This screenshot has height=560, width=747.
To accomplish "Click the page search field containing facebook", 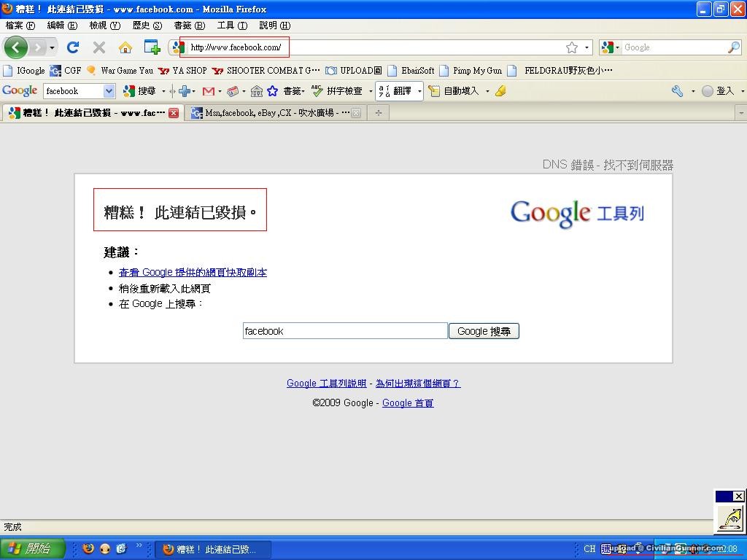I will click(344, 331).
